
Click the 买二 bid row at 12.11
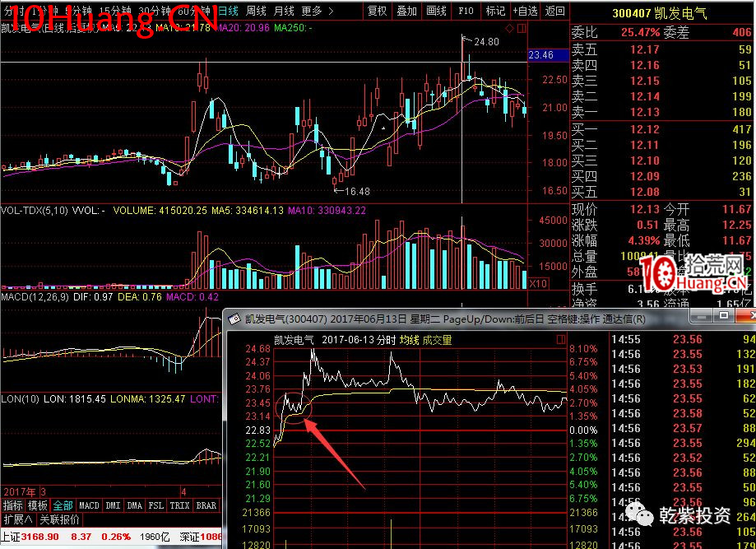[662, 145]
